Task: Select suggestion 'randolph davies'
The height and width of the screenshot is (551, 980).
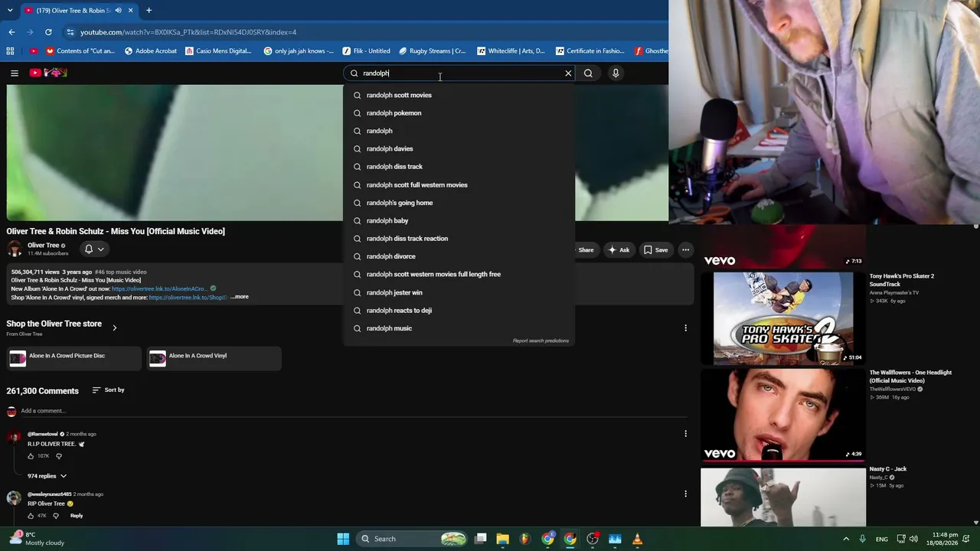Action: [459, 149]
